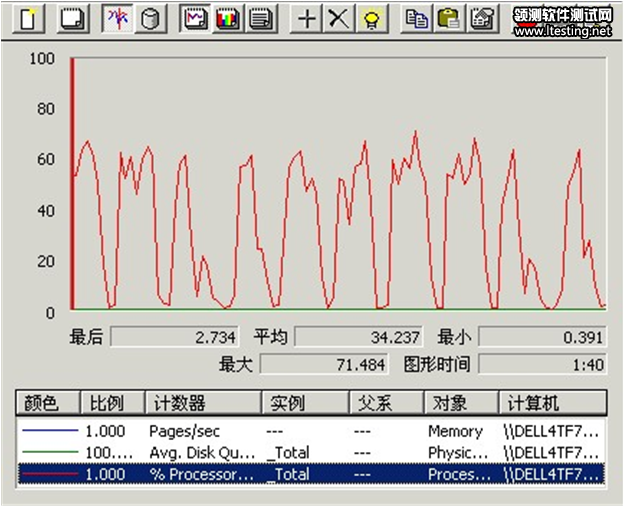
Task: Click the Paste Counter List icon
Action: point(450,19)
